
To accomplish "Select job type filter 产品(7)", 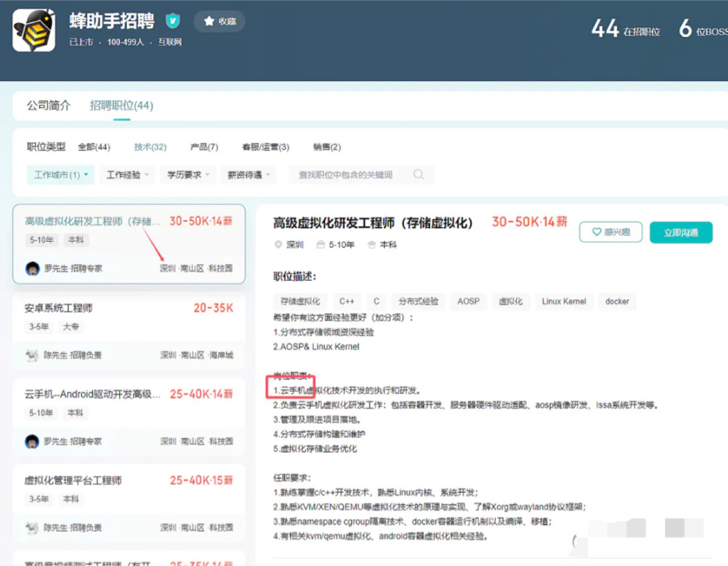I will point(204,147).
